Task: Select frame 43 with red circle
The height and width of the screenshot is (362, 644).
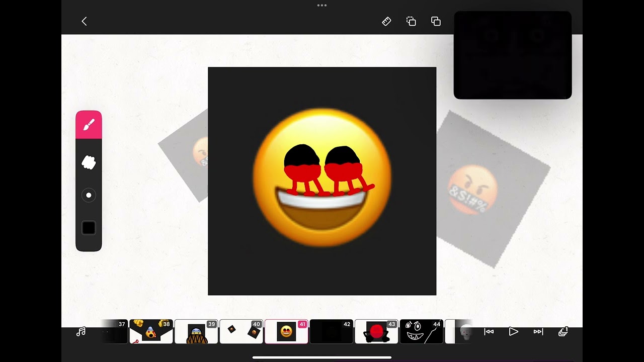Action: 376,332
